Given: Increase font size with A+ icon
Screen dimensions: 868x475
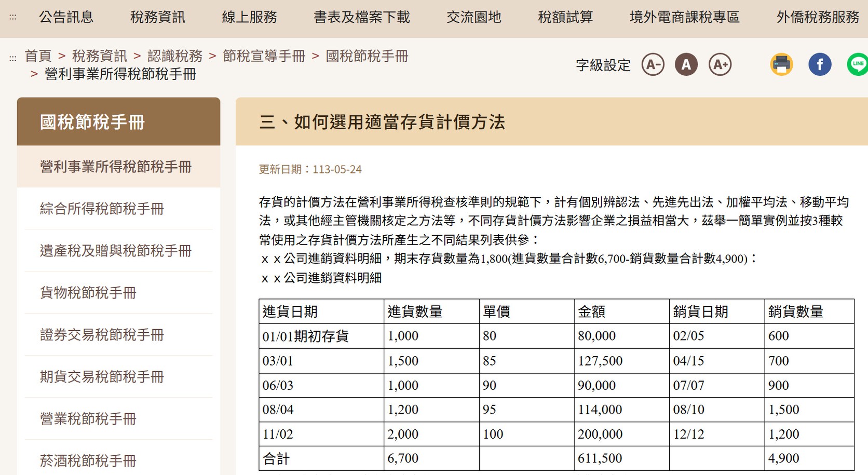Looking at the screenshot, I should (x=720, y=65).
